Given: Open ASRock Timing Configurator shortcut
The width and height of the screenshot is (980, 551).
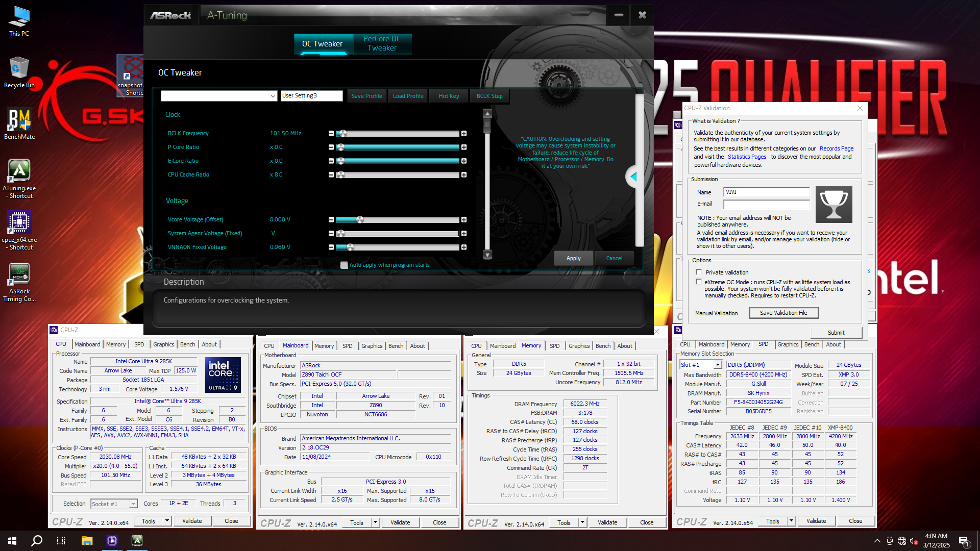Looking at the screenshot, I should click(19, 283).
